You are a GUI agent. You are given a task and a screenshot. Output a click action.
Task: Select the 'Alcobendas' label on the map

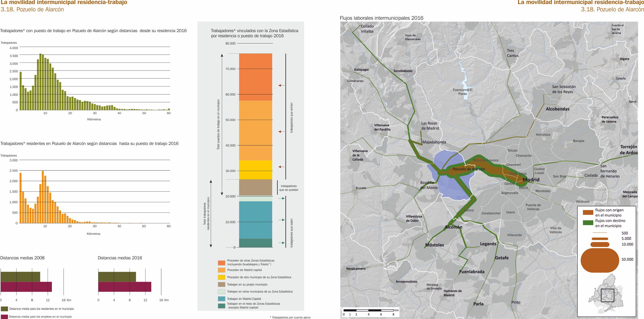click(x=558, y=109)
